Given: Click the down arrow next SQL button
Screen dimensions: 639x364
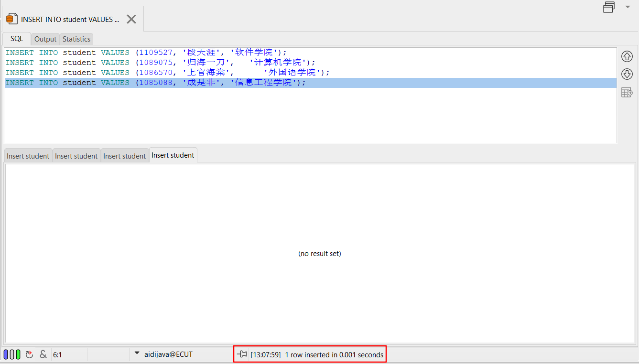Looking at the screenshot, I should [627, 74].
